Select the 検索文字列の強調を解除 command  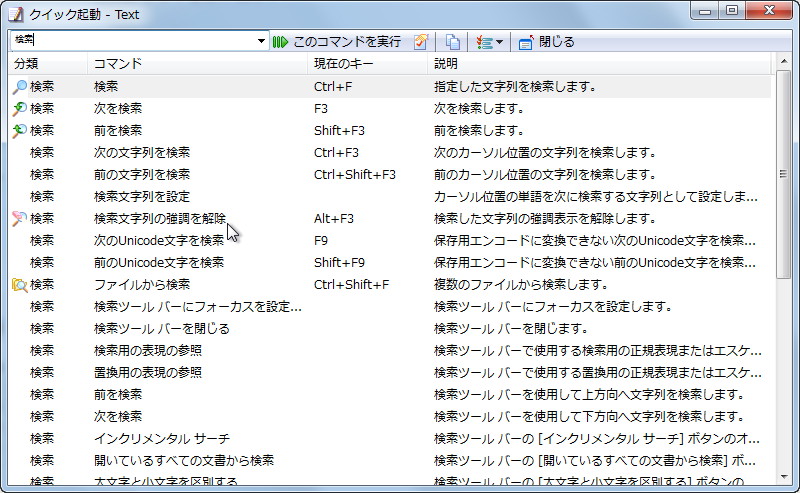160,218
